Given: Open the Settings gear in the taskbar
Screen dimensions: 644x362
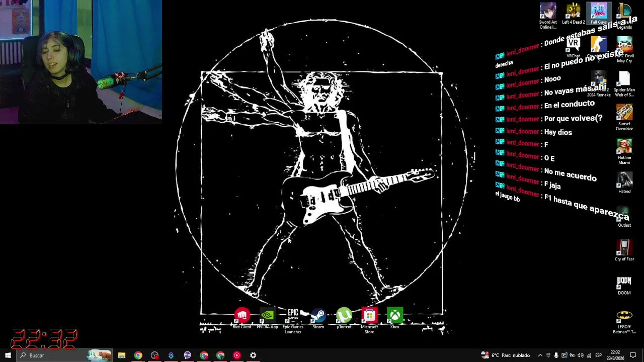Looking at the screenshot, I should [x=253, y=355].
